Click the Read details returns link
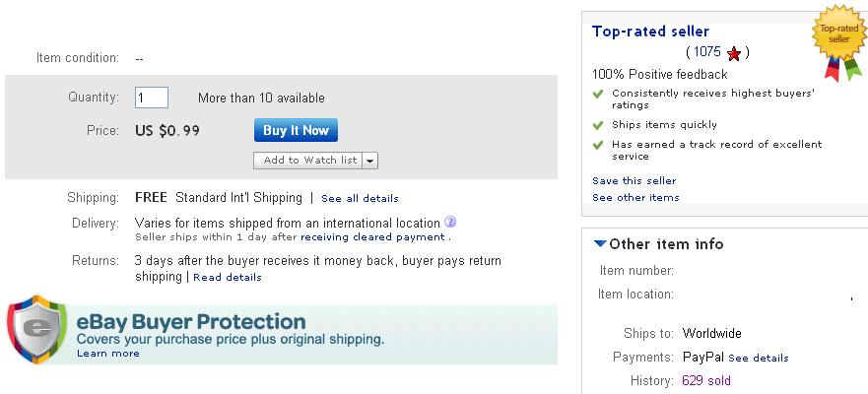Image resolution: width=868 pixels, height=394 pixels. tap(227, 277)
